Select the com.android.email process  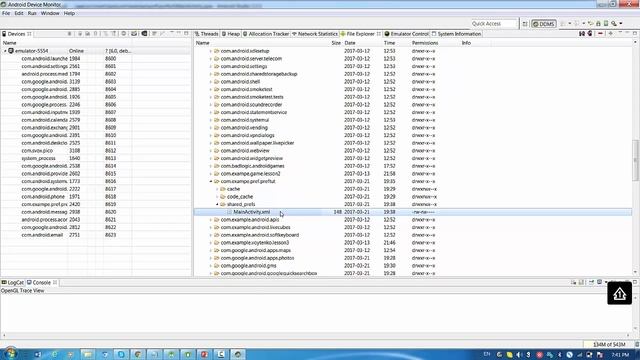pyautogui.click(x=96, y=235)
